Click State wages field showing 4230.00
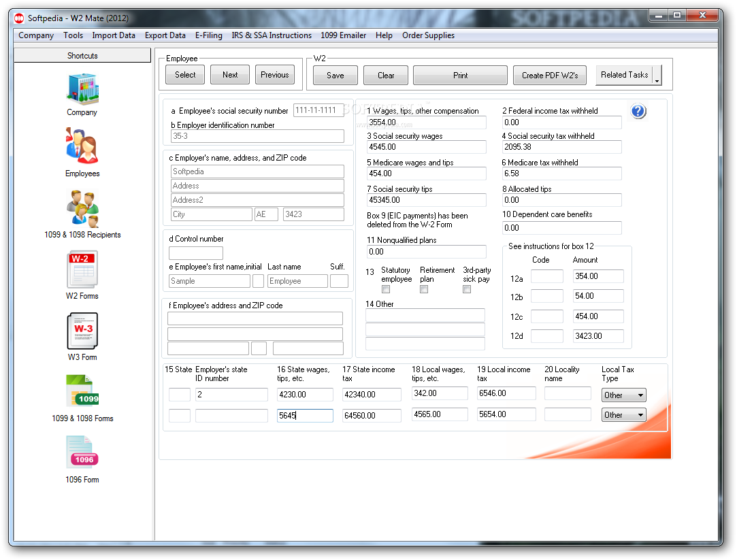 click(x=305, y=395)
